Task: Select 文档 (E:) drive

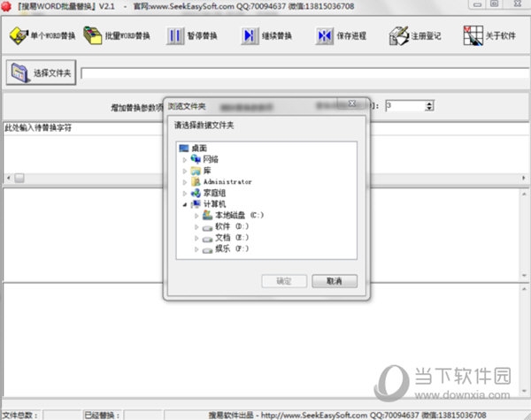Action: pyautogui.click(x=232, y=238)
